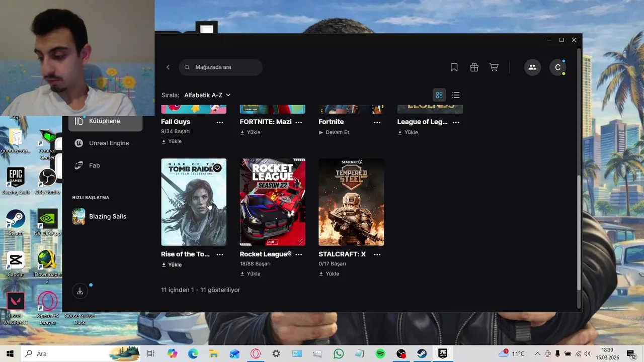Open League of Legends options menu
644x362 pixels.
[456, 122]
